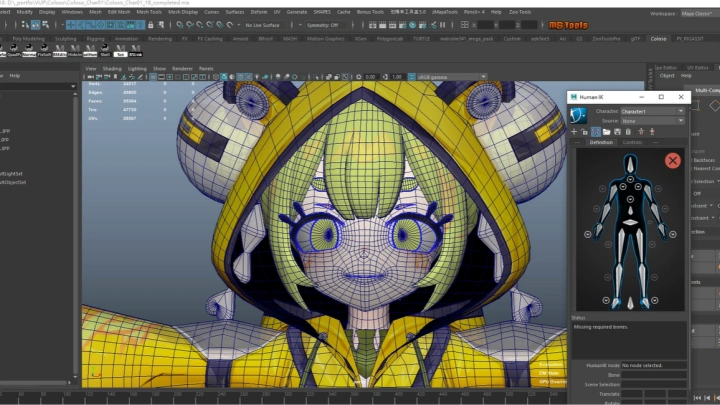Click the Snap to curves icon
This screenshot has width=720, height=405.
pos(190,25)
